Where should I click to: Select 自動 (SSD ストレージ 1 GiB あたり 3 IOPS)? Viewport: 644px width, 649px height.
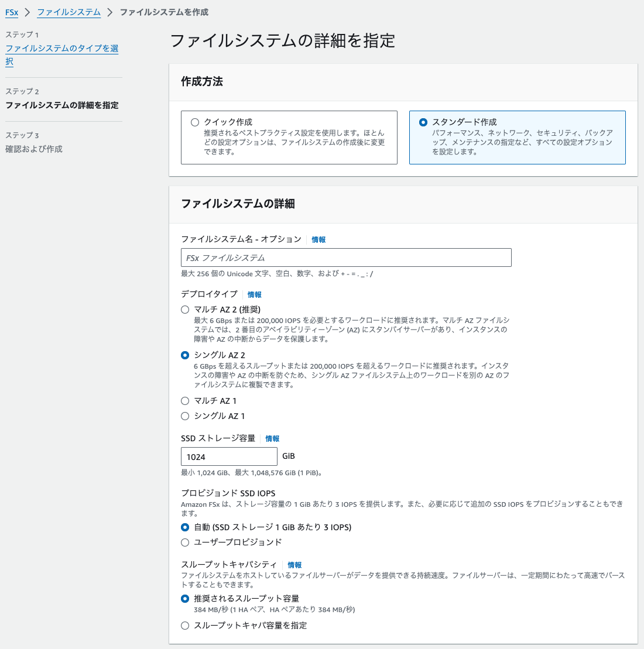click(185, 527)
